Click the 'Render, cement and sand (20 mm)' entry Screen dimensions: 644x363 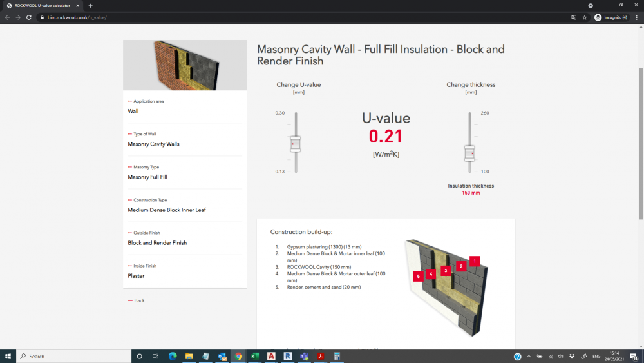(324, 287)
